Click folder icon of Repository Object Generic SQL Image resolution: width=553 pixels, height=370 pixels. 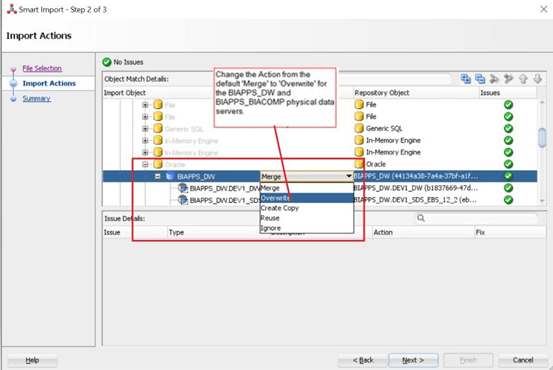pos(359,128)
